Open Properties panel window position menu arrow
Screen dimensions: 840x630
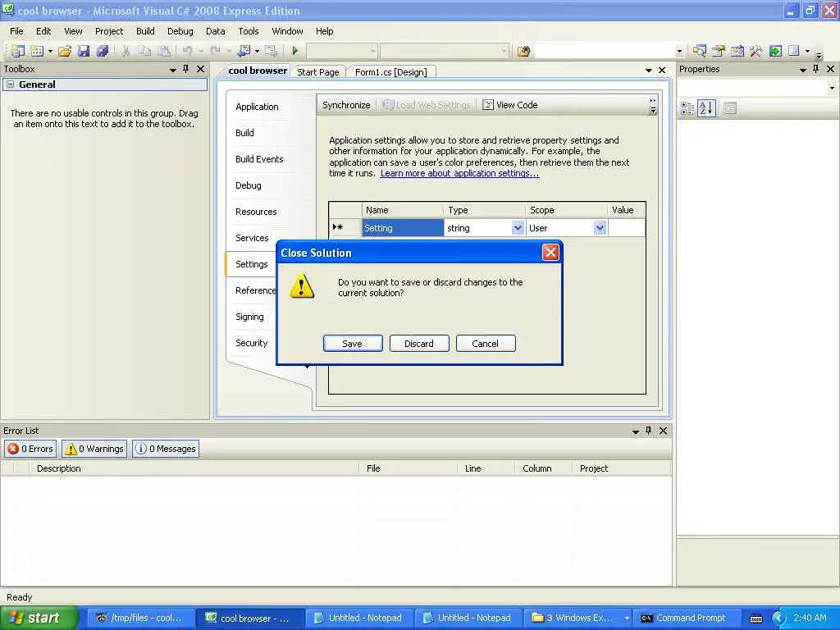click(x=802, y=70)
